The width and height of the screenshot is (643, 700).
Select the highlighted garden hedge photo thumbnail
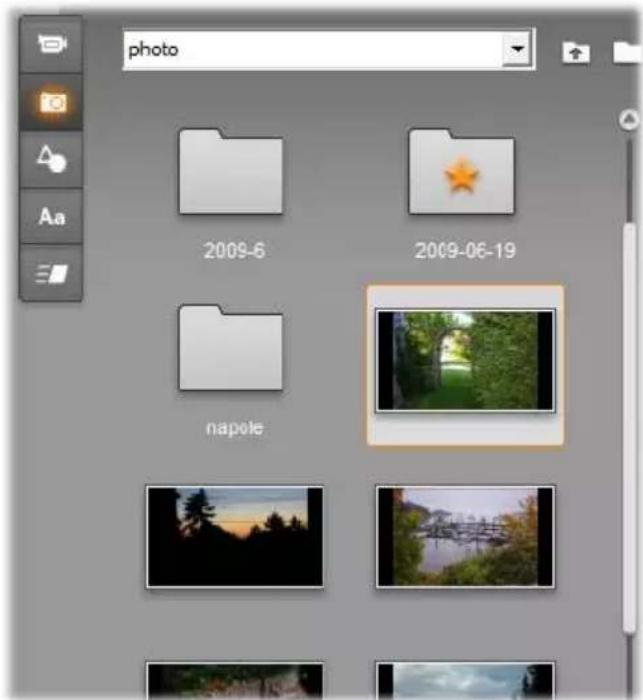[x=465, y=360]
